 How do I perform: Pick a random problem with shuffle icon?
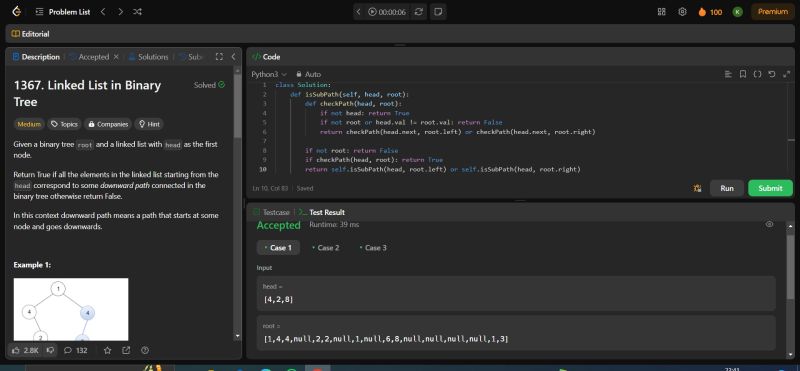(x=137, y=12)
